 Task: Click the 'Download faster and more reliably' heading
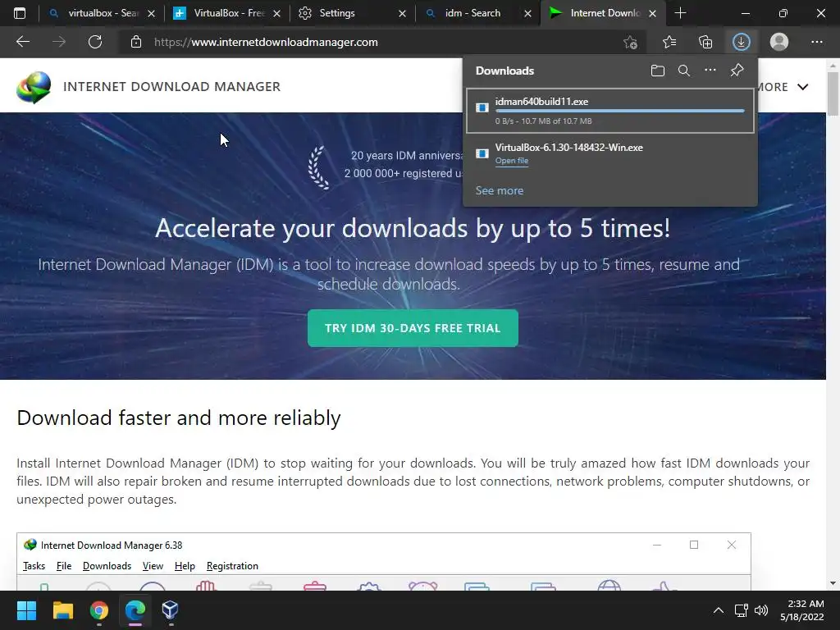coord(178,418)
